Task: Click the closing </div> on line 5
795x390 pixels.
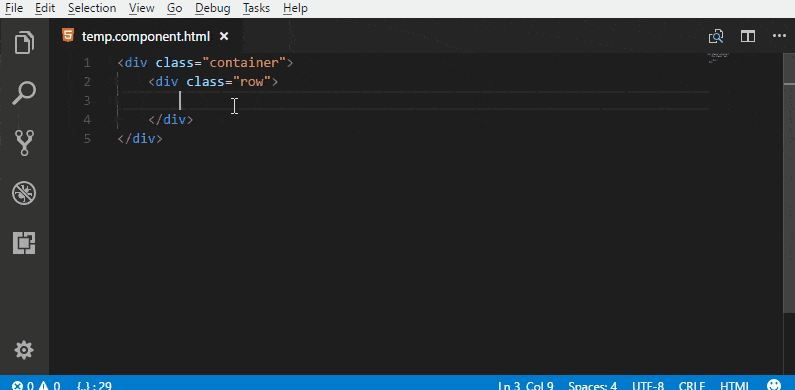Action: (140, 138)
